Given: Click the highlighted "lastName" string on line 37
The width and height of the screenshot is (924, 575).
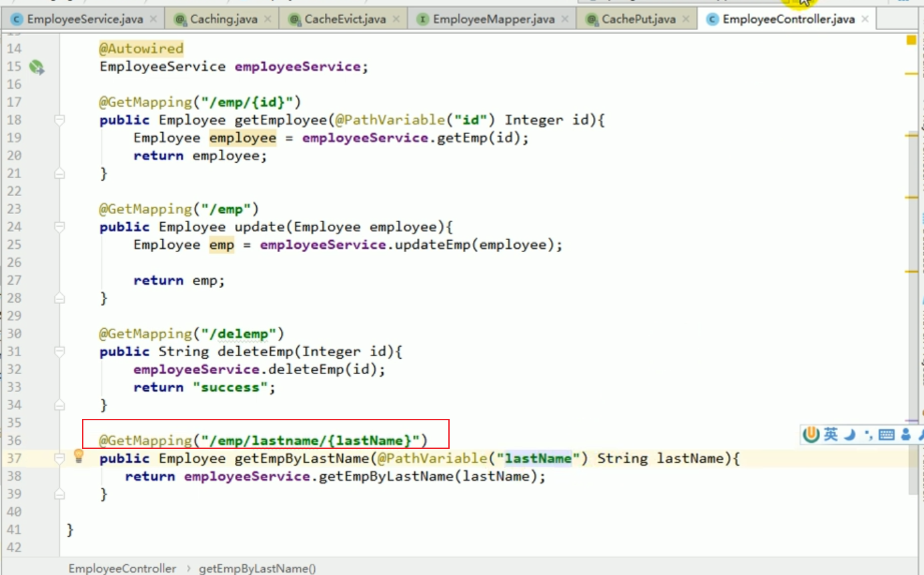Looking at the screenshot, I should click(x=538, y=458).
